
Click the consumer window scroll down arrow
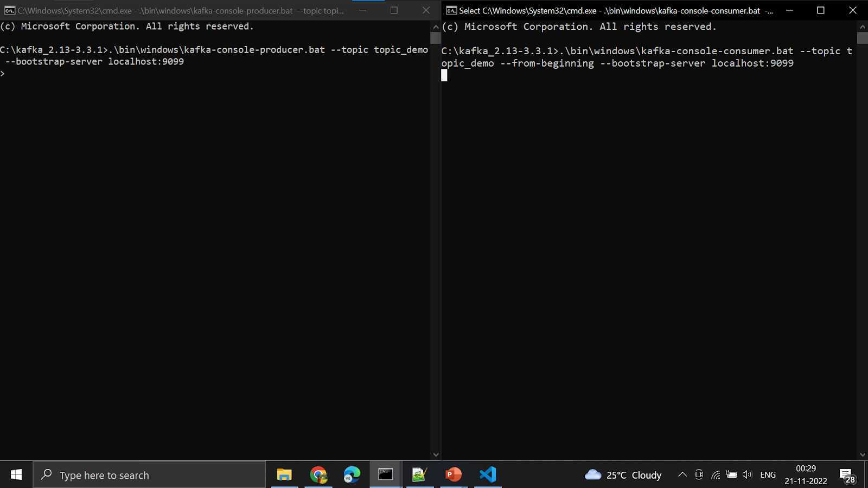(x=863, y=454)
